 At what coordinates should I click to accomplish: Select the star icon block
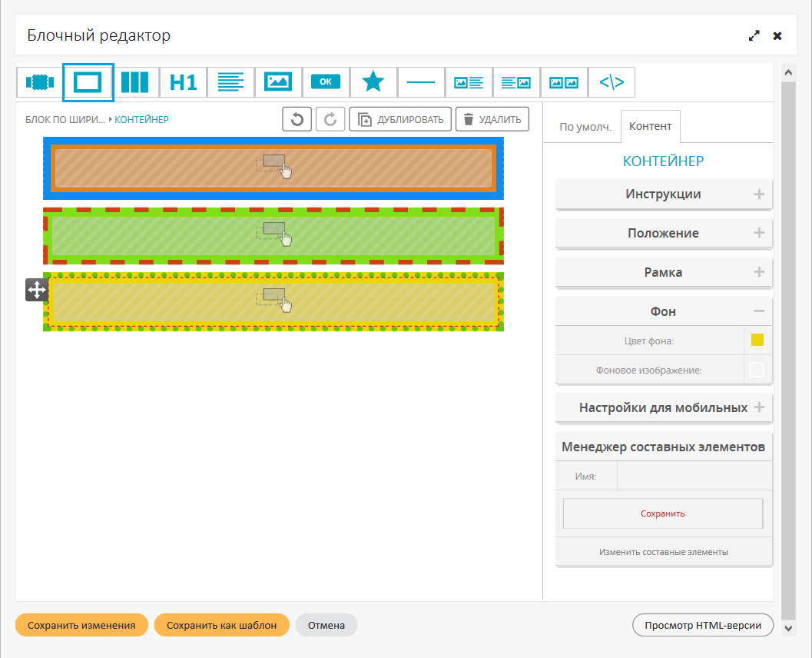[x=373, y=81]
